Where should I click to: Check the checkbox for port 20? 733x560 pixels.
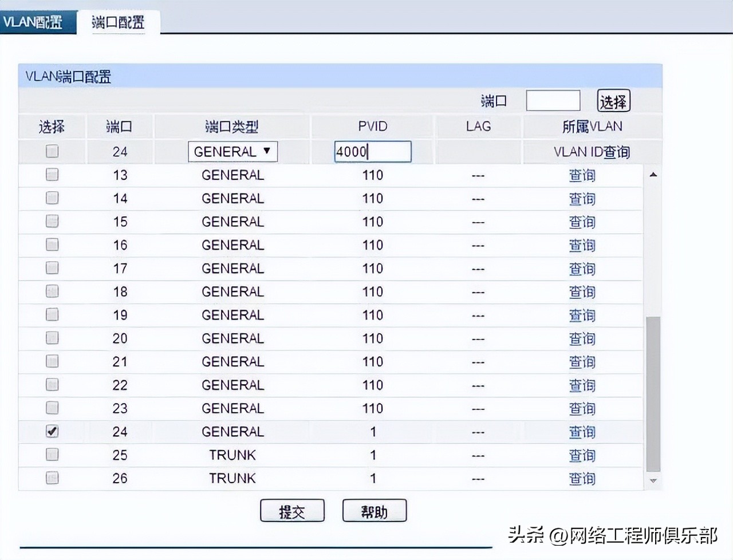coord(52,338)
